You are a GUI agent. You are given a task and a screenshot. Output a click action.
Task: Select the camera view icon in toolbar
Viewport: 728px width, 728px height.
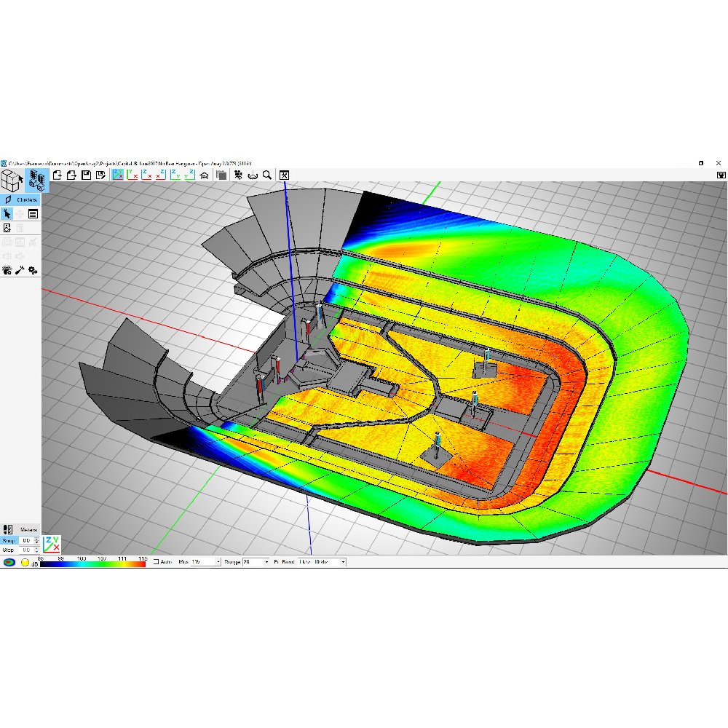(237, 175)
